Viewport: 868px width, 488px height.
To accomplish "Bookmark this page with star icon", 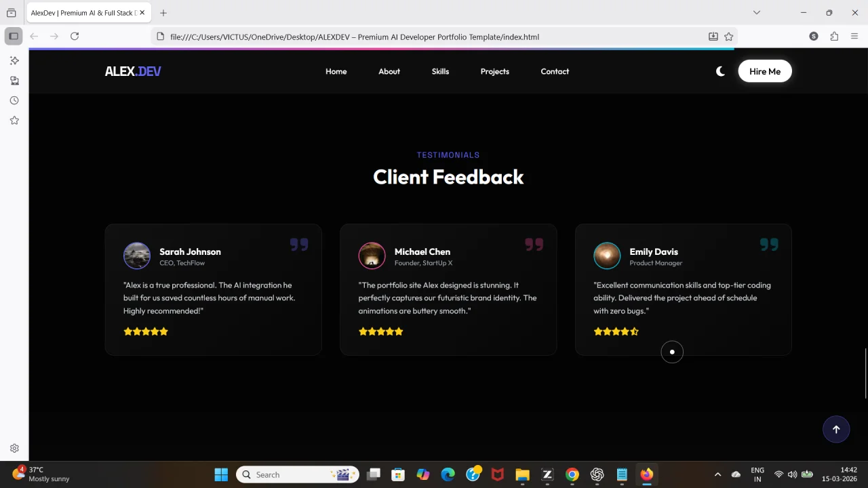I will point(729,37).
